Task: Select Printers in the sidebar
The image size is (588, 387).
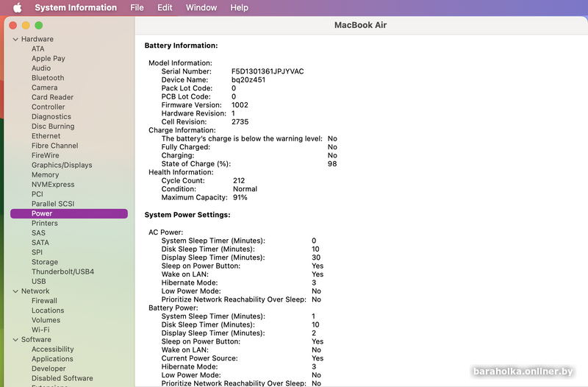Action: (45, 224)
